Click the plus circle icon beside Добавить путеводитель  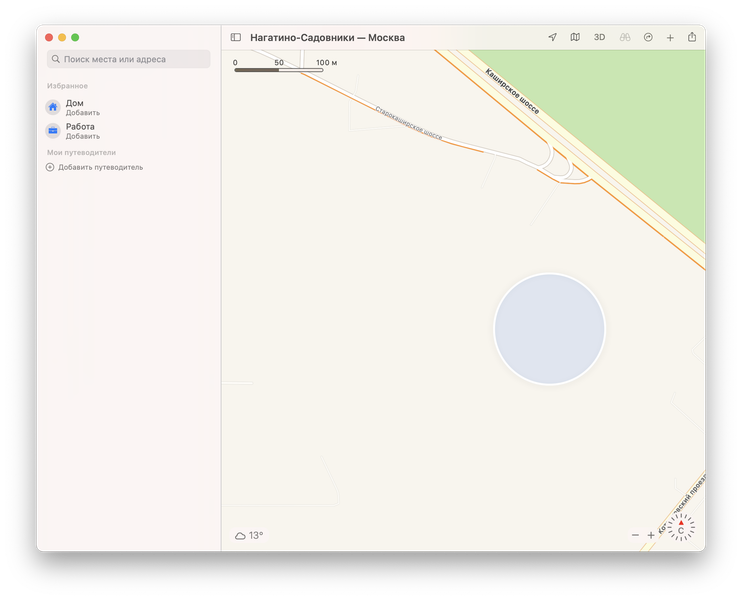point(50,167)
